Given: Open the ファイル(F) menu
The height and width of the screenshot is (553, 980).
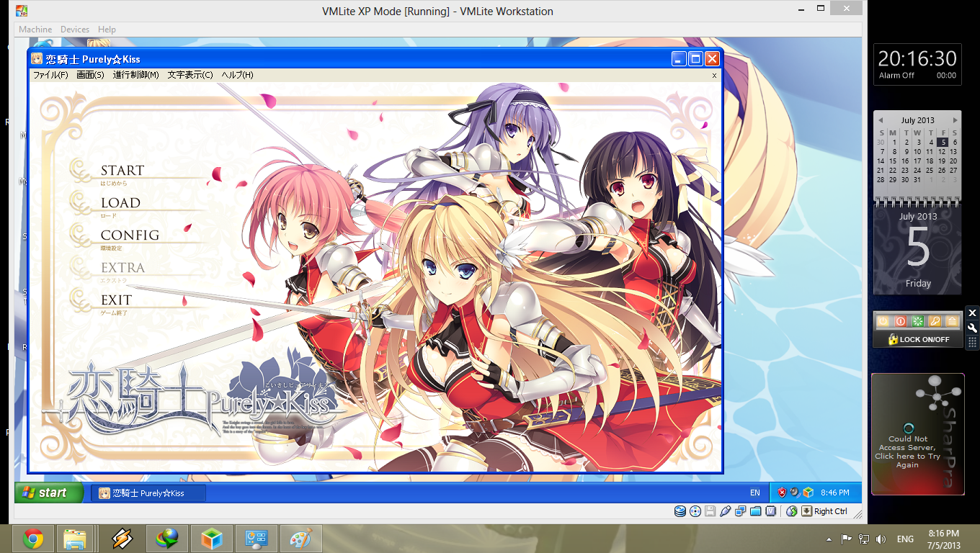Looking at the screenshot, I should pyautogui.click(x=50, y=75).
